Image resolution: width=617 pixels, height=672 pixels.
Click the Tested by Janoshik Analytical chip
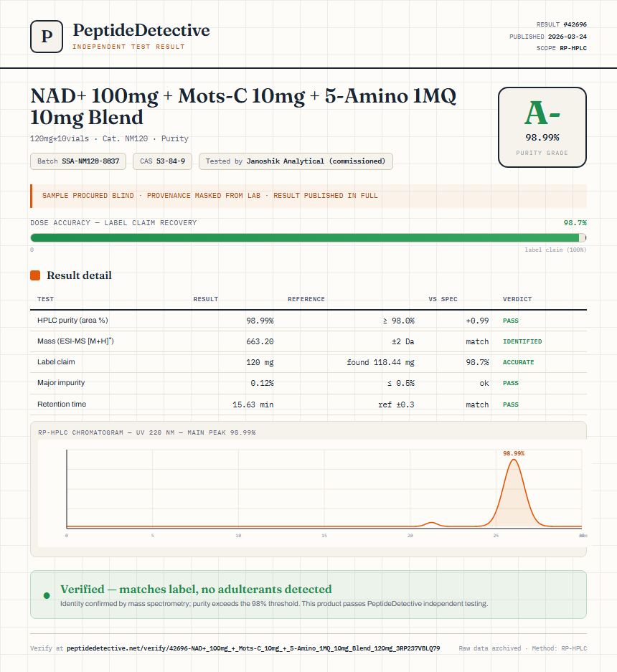click(x=296, y=161)
